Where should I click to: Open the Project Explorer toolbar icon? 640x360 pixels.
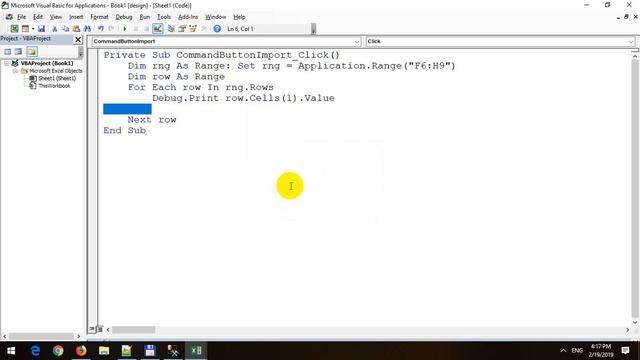coord(171,29)
